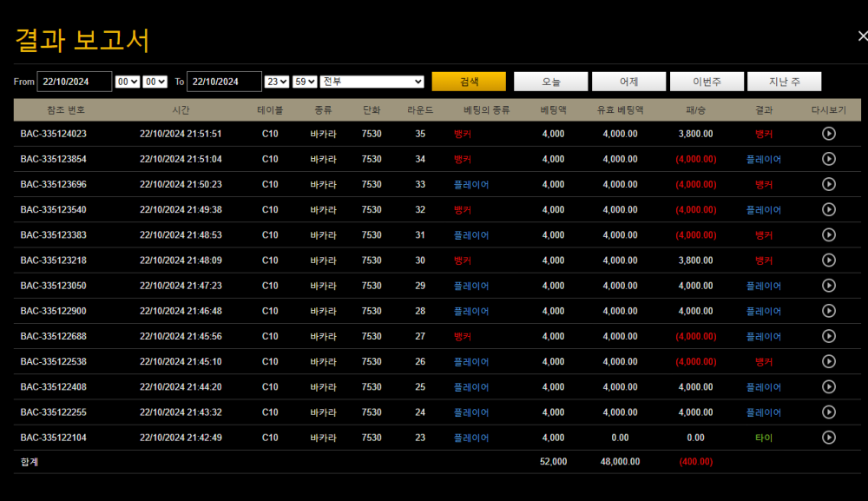The height and width of the screenshot is (501, 868).
Task: Click replay icon for round 26
Action: point(828,361)
